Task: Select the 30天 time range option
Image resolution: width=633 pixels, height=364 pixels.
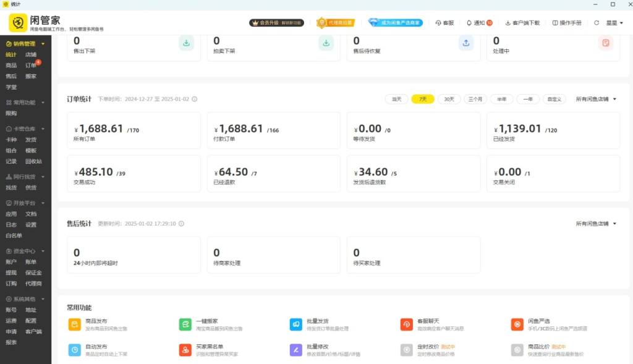Action: (449, 99)
